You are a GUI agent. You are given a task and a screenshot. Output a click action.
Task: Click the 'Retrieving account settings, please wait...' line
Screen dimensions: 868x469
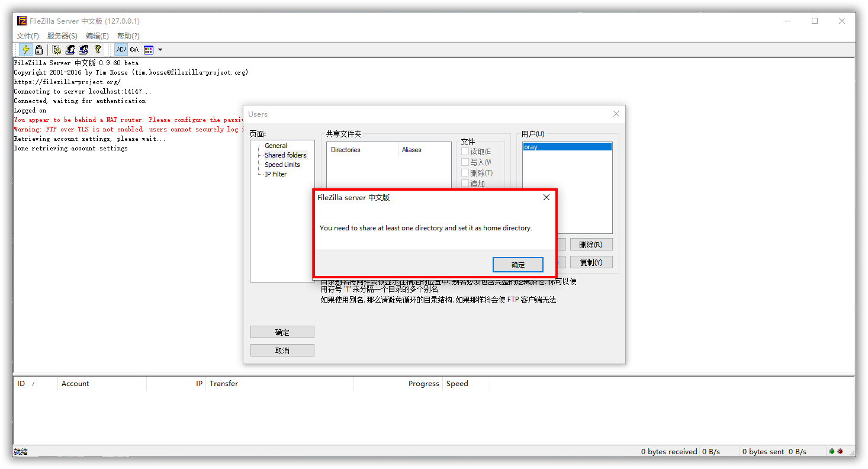[90, 139]
